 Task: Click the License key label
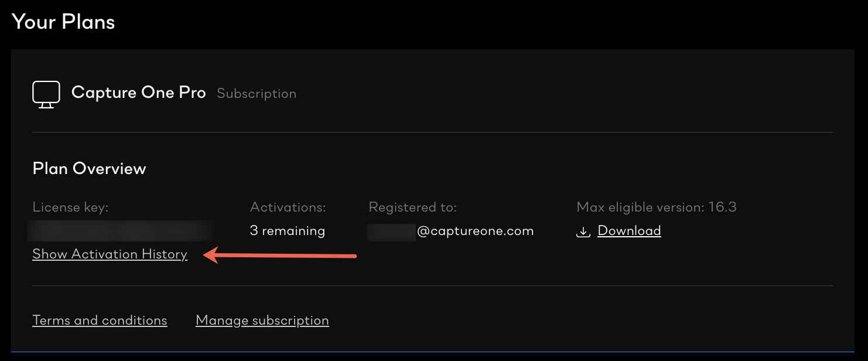pos(71,207)
